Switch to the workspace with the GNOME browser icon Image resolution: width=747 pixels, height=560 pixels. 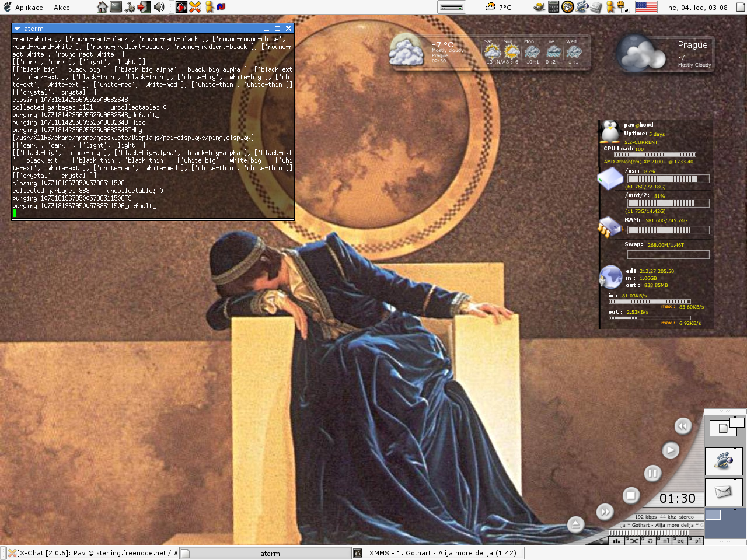click(724, 460)
